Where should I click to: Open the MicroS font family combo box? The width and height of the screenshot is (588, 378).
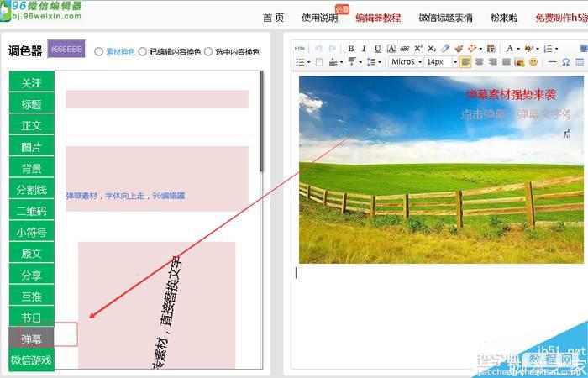(406, 62)
